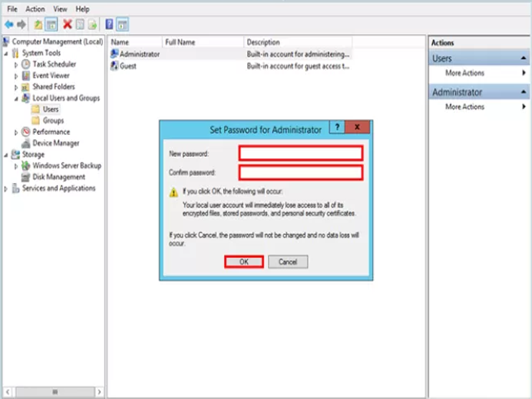Click the Groups folder icon in tree
The height and width of the screenshot is (399, 532).
click(35, 120)
